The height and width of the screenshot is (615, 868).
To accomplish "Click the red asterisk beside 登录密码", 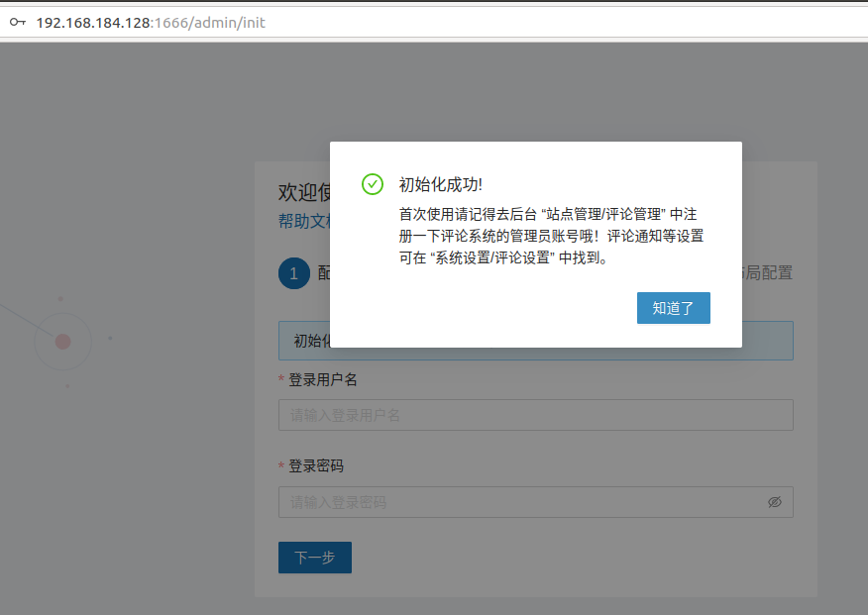I will (282, 465).
